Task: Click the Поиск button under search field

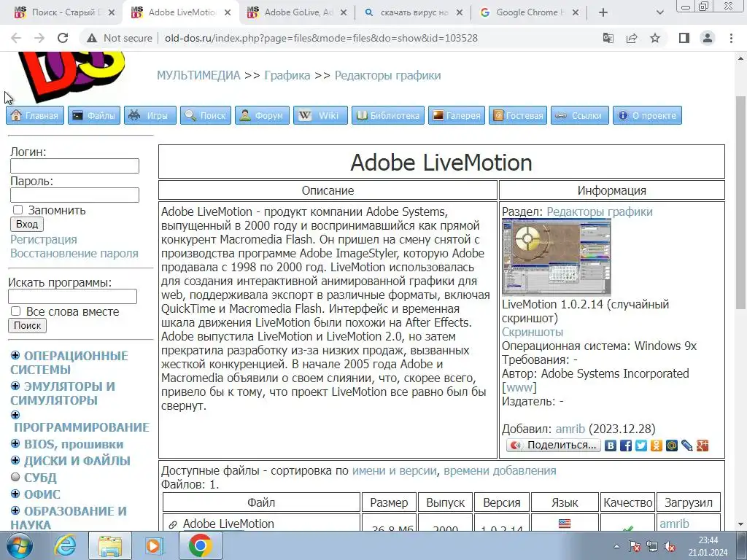Action: point(27,326)
